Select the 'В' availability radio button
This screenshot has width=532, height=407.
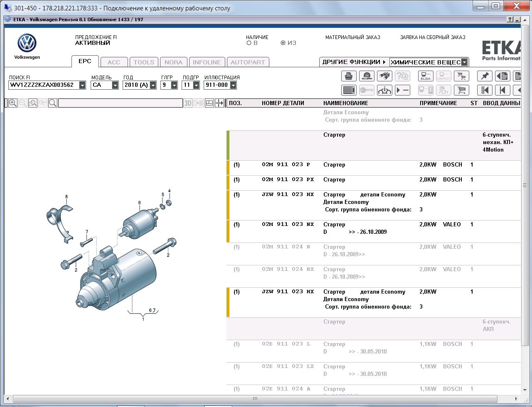pyautogui.click(x=249, y=43)
